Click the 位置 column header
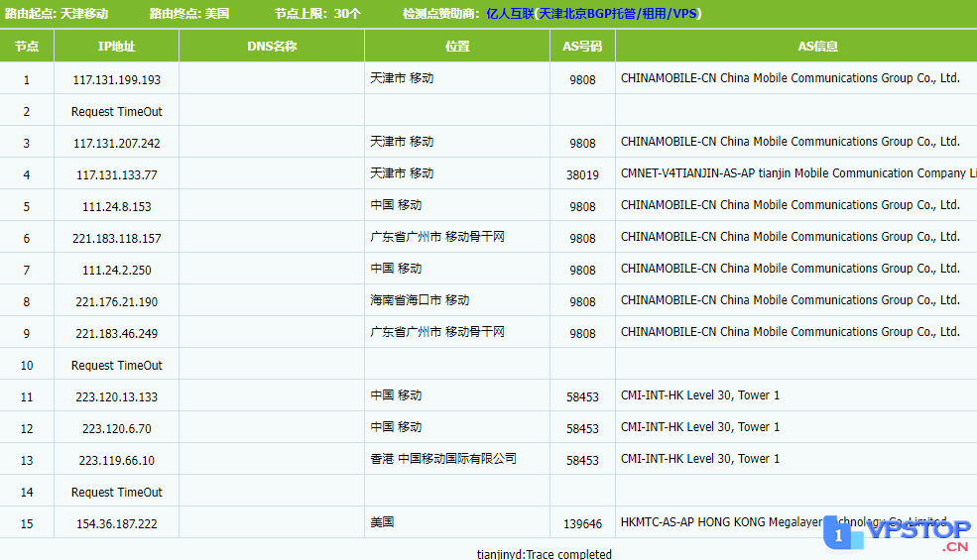The height and width of the screenshot is (560, 977). coord(457,47)
